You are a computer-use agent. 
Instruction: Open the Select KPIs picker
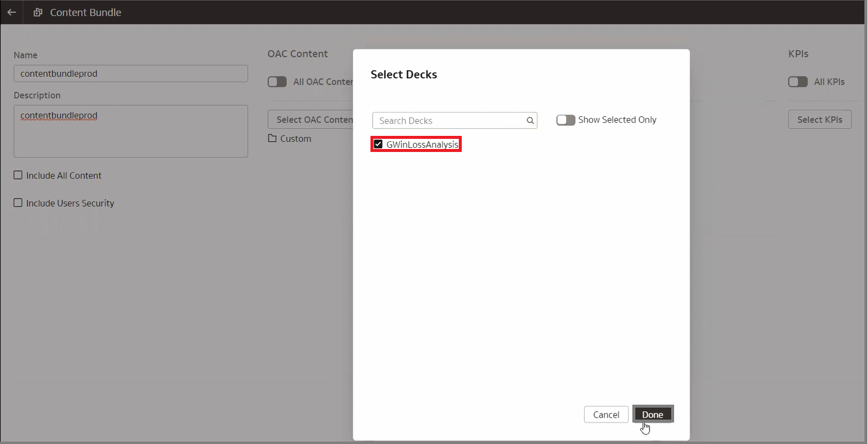820,119
